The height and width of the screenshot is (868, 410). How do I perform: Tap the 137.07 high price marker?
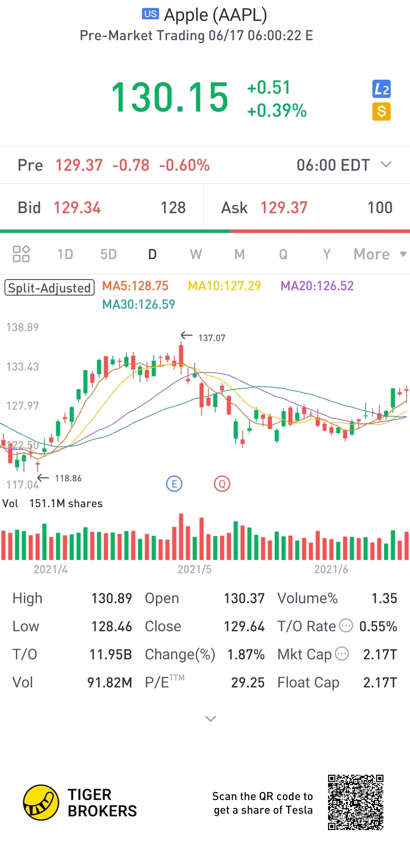coord(212,338)
